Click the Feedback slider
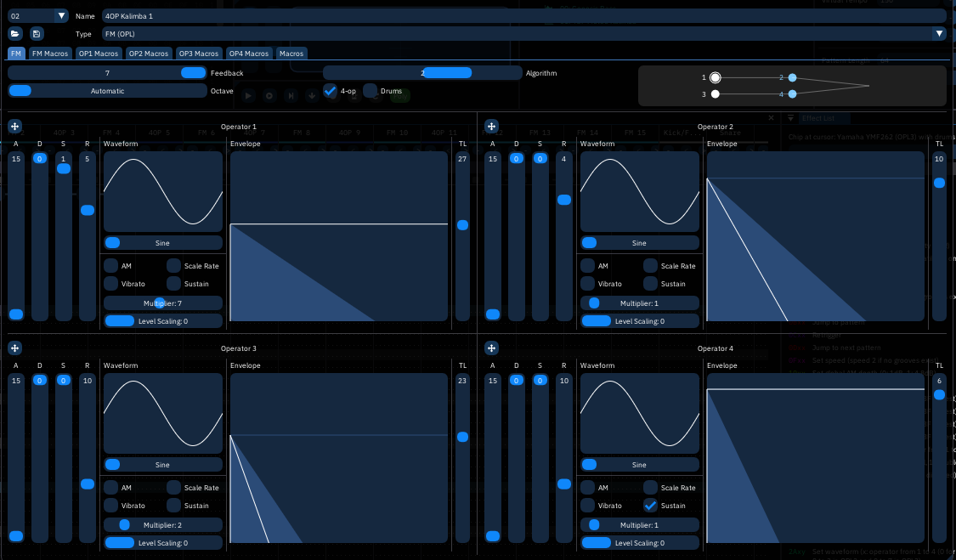The height and width of the screenshot is (560, 956). click(x=107, y=73)
